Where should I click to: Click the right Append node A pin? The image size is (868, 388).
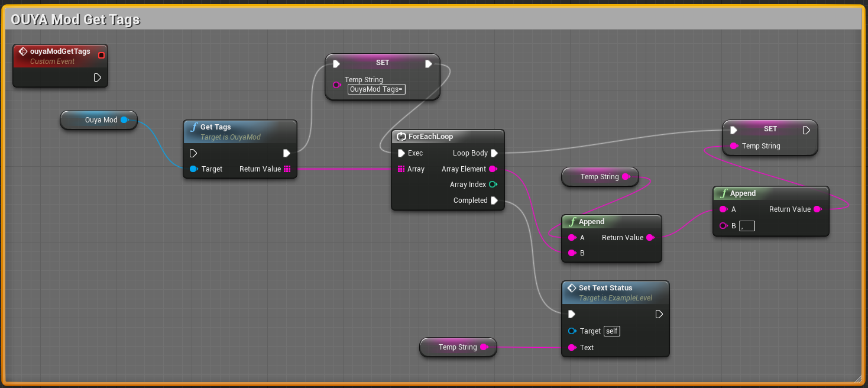pyautogui.click(x=723, y=209)
